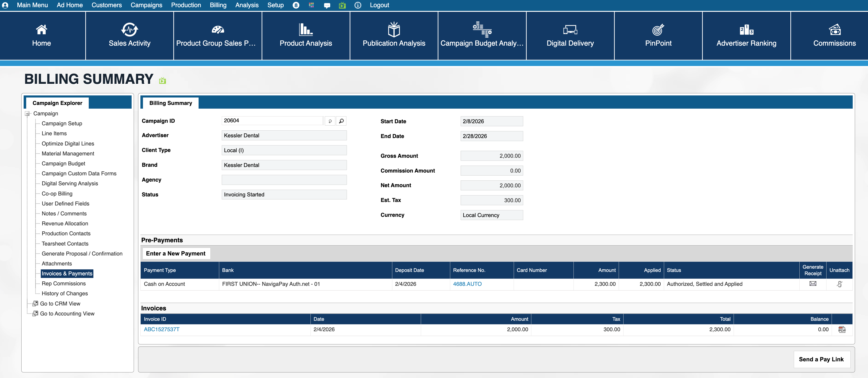The width and height of the screenshot is (868, 378).
Task: Click the Campaign ID search magnifier icon
Action: (x=341, y=121)
